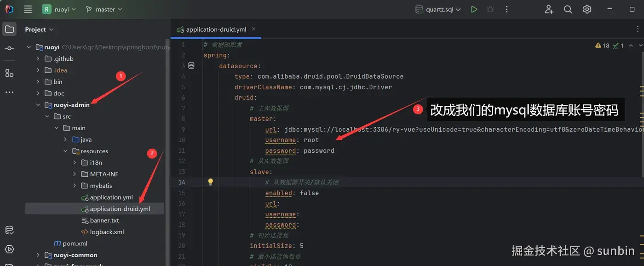Switch to application-druid.yml editor tab

coord(216,29)
